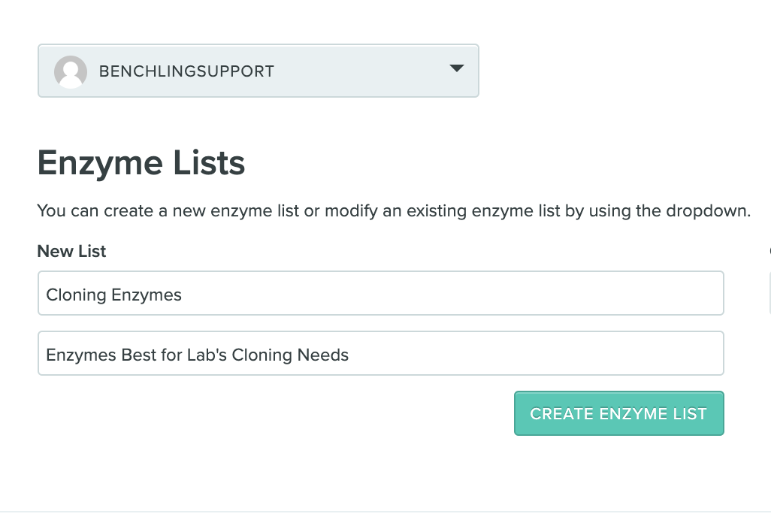Click the New List label

coord(71,251)
